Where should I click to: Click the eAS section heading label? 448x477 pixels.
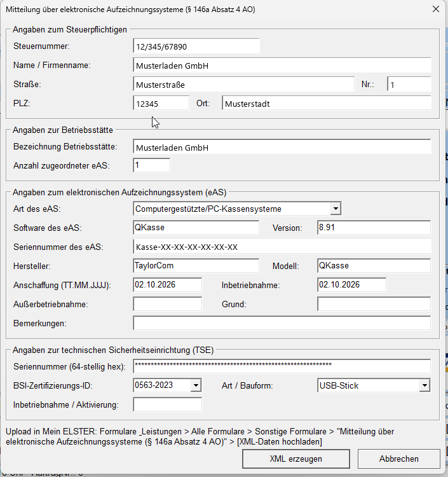point(119,192)
